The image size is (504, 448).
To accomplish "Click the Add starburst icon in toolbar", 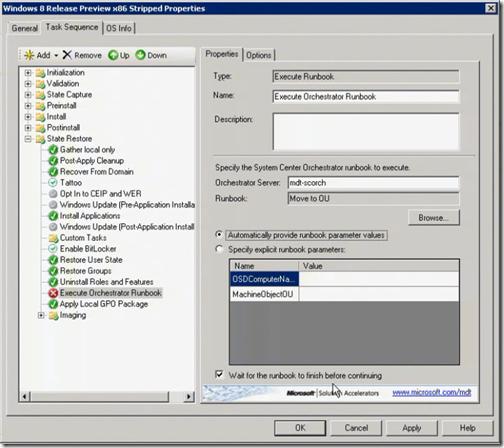I will coord(29,55).
